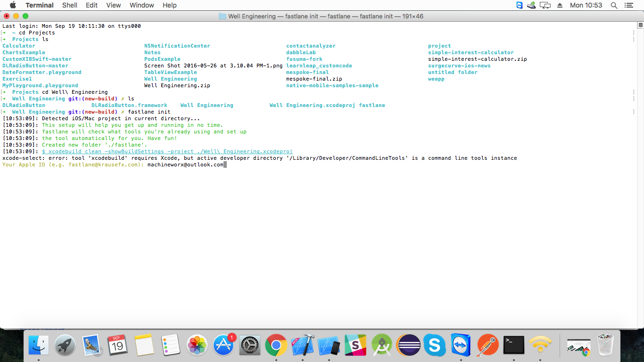
Task: Open Eclipse IDE in the Dock
Action: (x=408, y=346)
